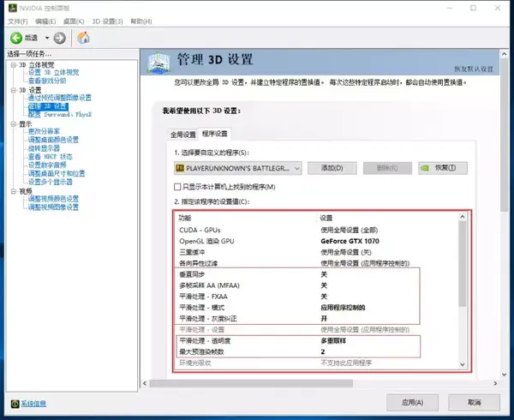Click the 系统信息 icon at bottom left
The height and width of the screenshot is (420, 514).
[x=14, y=403]
